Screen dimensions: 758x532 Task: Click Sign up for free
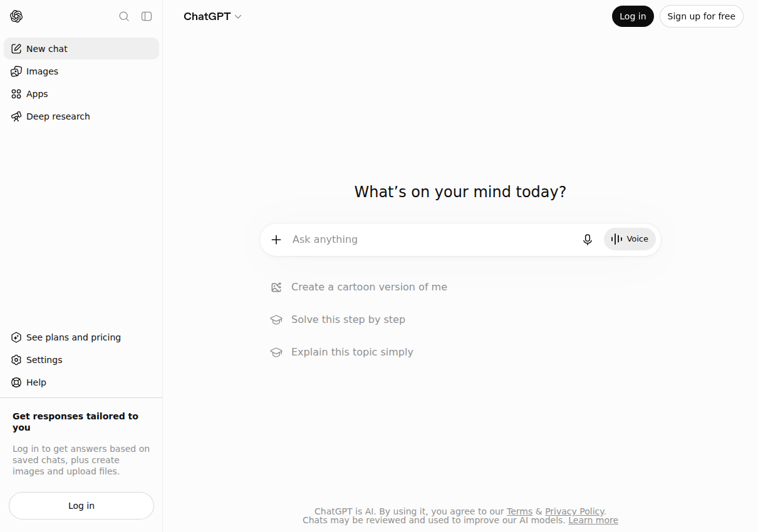(702, 16)
